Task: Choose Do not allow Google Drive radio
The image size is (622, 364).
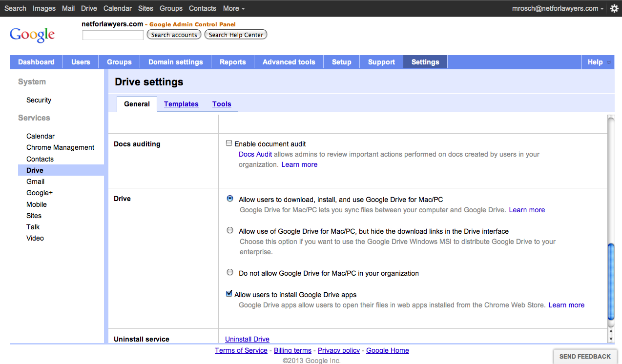Action: coord(230,272)
